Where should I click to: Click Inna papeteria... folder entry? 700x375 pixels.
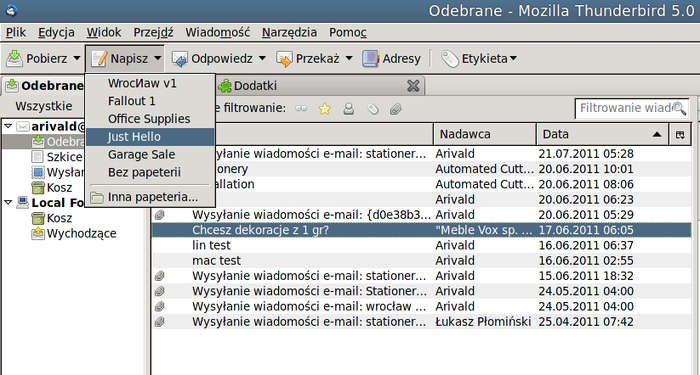click(150, 197)
